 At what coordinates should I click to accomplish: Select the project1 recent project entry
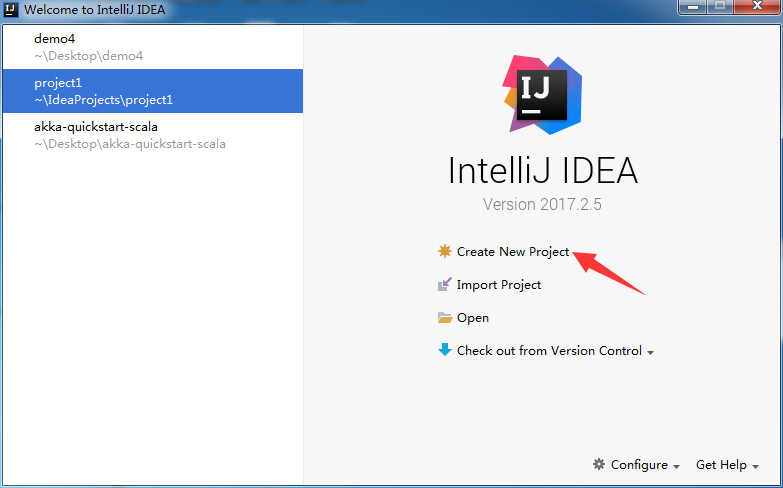tap(153, 91)
